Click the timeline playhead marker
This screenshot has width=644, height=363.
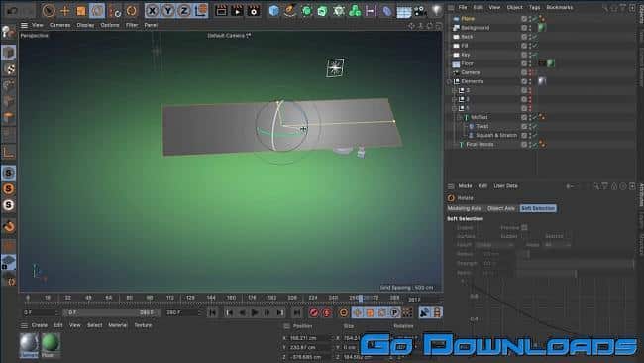coord(361,299)
